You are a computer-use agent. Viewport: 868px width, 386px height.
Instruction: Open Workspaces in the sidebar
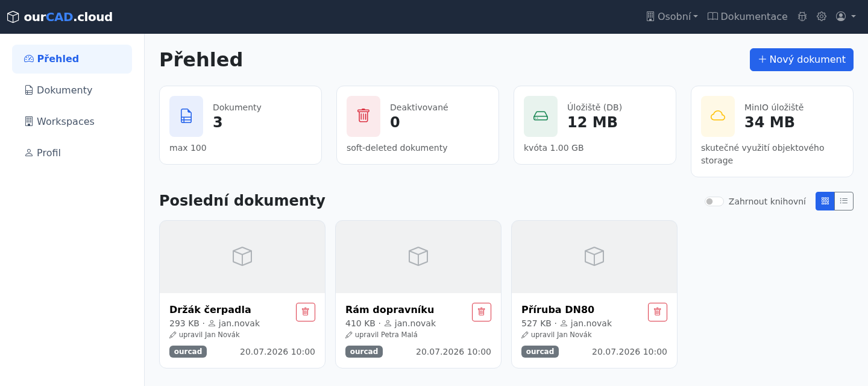coord(72,122)
